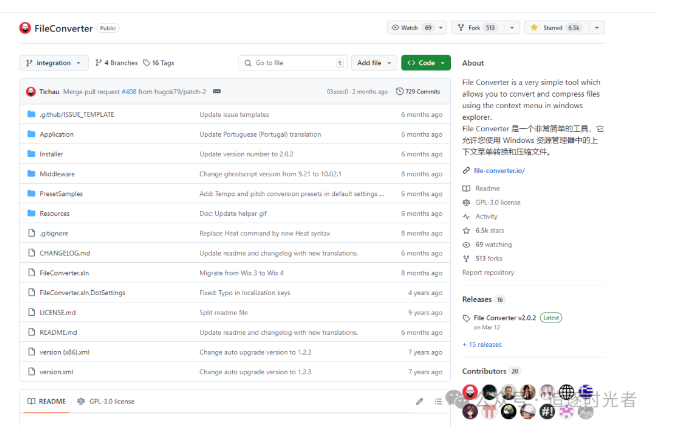
Task: Open commit 'Split readme file'
Action: coord(223,313)
